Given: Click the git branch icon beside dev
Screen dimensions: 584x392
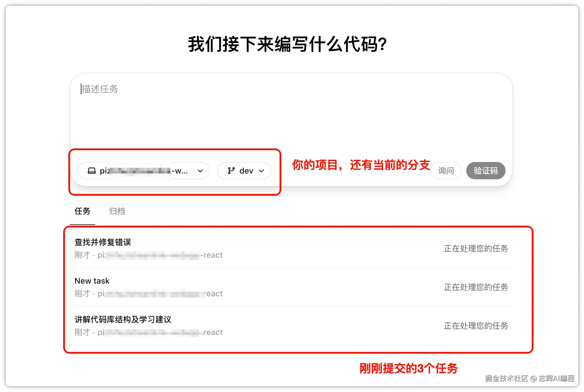Looking at the screenshot, I should click(x=231, y=171).
